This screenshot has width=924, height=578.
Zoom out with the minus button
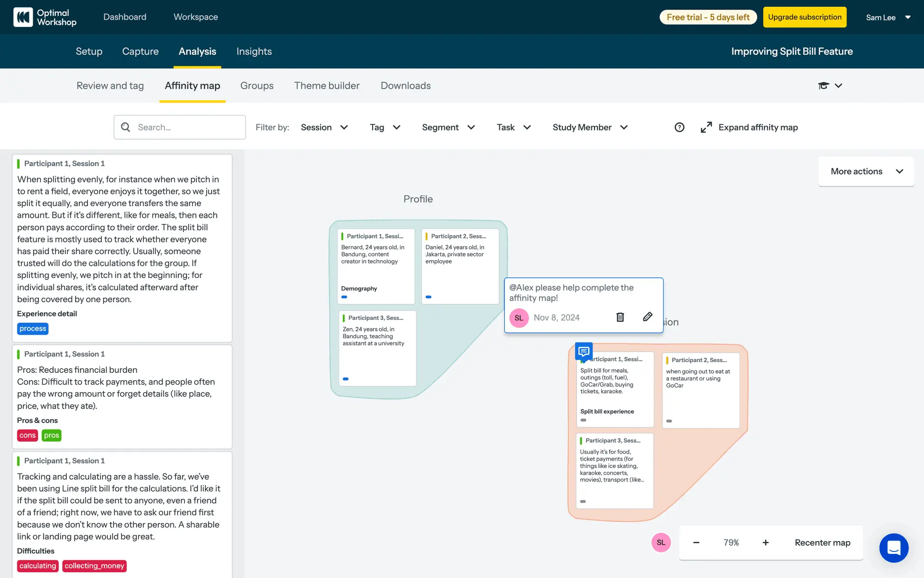coord(696,542)
